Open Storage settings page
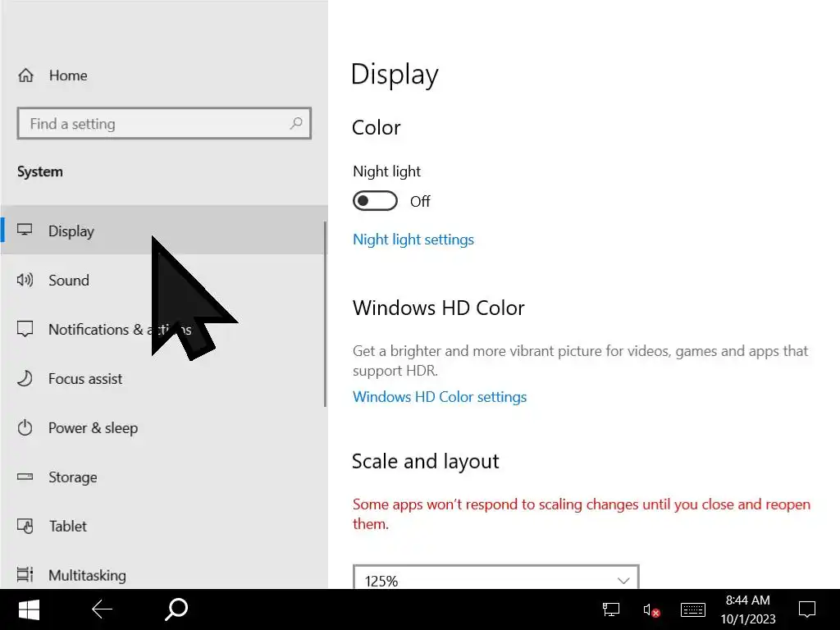 [164, 477]
